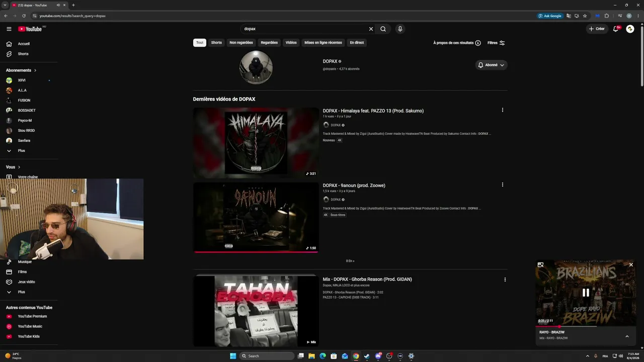Show more subscriptions with Plus
This screenshot has width=644, height=362.
(x=21, y=151)
